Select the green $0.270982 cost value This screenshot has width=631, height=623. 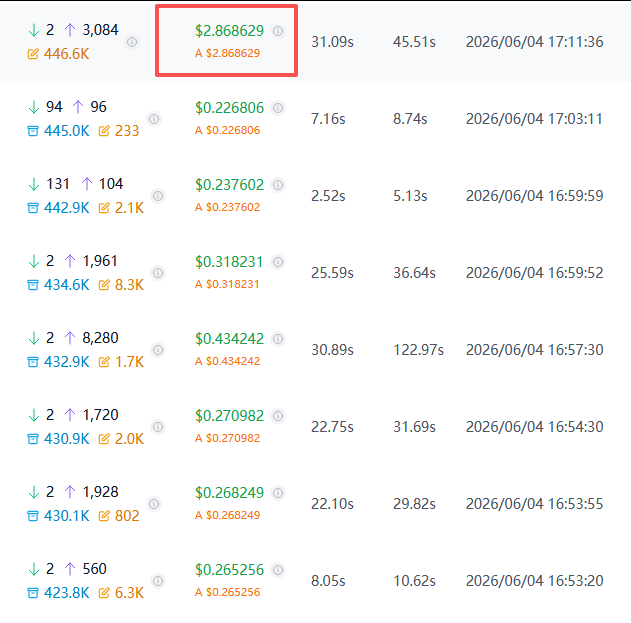pos(229,416)
